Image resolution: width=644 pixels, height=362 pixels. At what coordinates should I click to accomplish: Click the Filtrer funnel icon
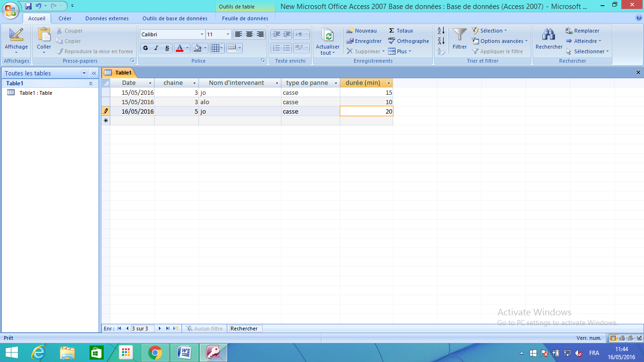[460, 35]
